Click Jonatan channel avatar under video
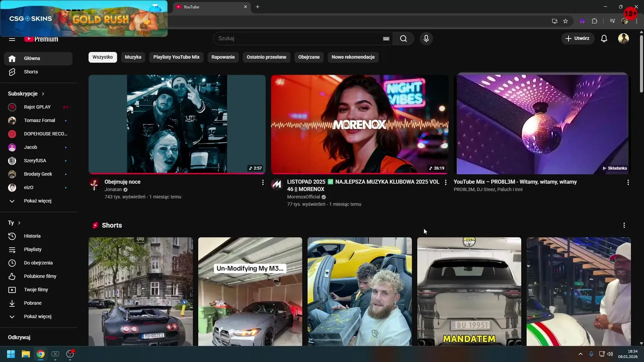The height and width of the screenshot is (362, 644). (x=94, y=184)
